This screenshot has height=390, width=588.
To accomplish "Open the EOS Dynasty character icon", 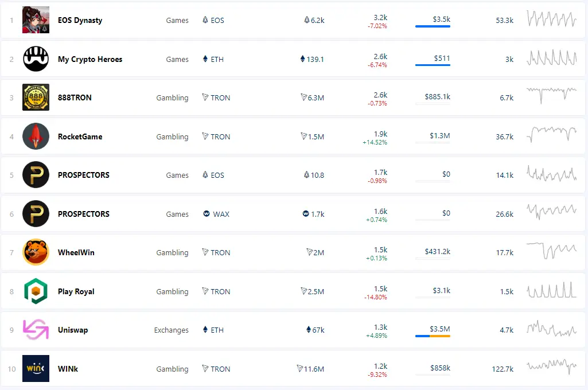I will pos(36,20).
